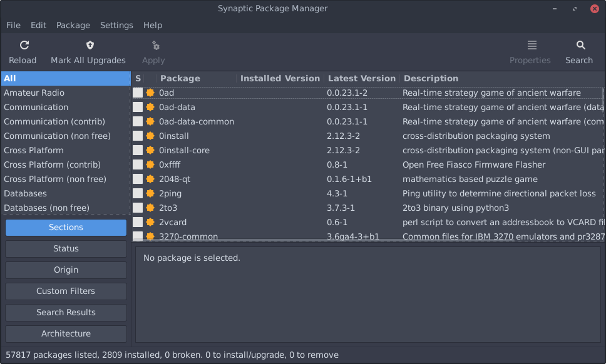
Task: Switch to the Status filter view
Action: coord(66,249)
